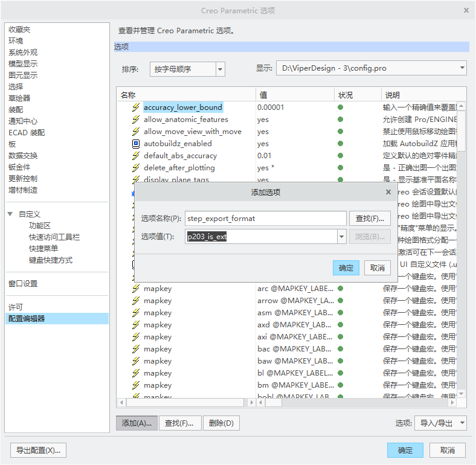Open the 排序 sort order dropdown

pos(220,69)
